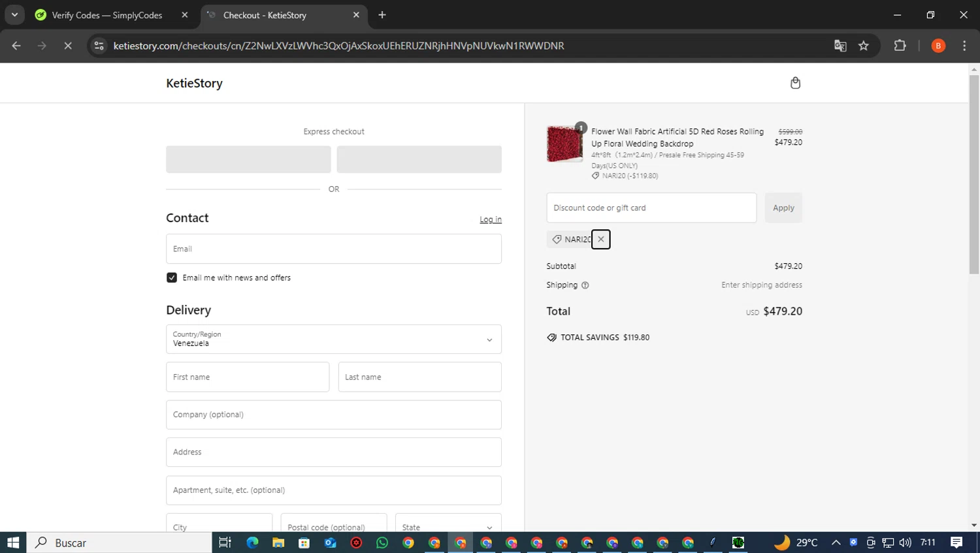Open the notification center icon
The width and height of the screenshot is (980, 553).
click(956, 543)
